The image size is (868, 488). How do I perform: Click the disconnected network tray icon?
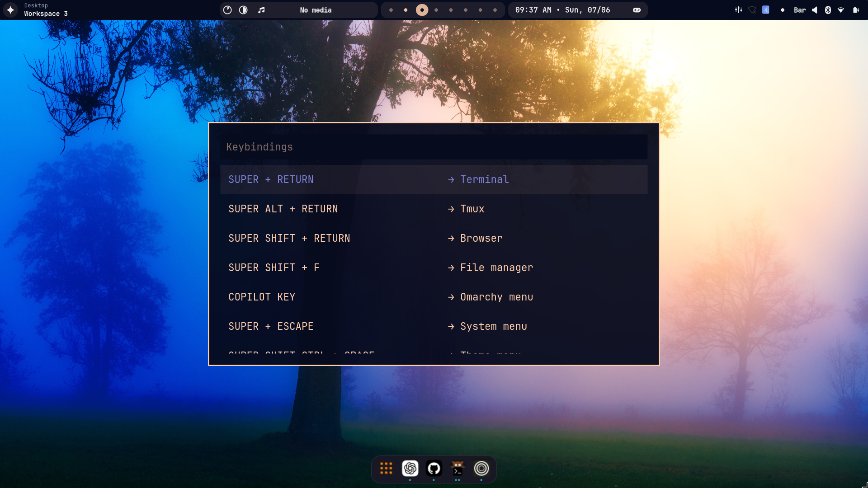(x=752, y=10)
